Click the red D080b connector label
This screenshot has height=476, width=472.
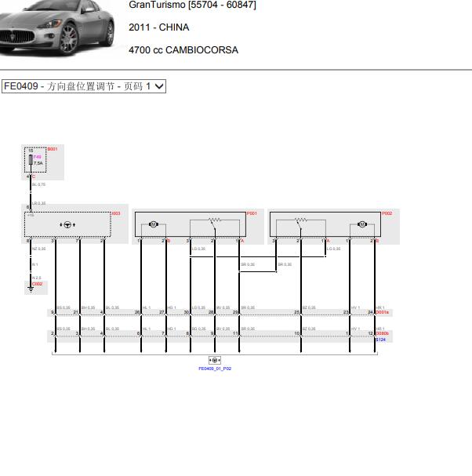[x=382, y=333]
